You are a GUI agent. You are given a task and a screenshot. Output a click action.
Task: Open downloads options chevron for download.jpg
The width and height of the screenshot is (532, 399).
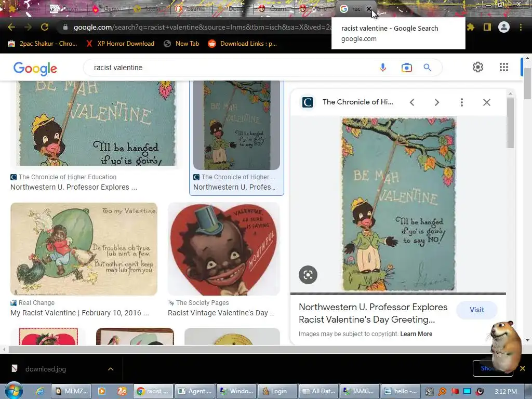pyautogui.click(x=111, y=369)
